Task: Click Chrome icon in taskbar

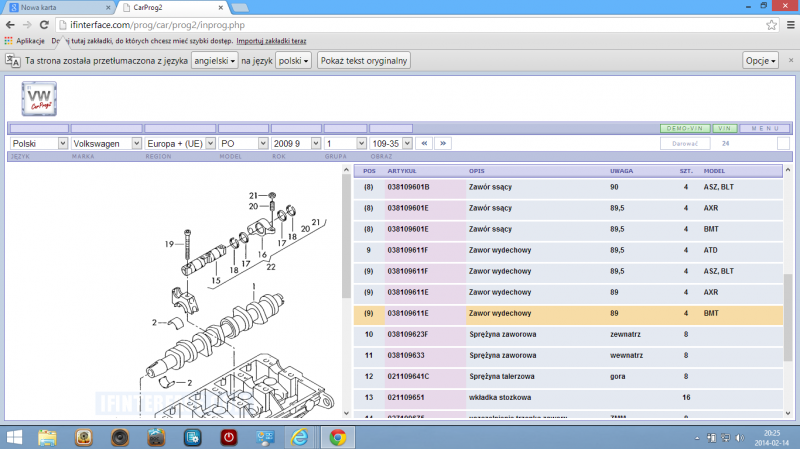Action: point(337,437)
